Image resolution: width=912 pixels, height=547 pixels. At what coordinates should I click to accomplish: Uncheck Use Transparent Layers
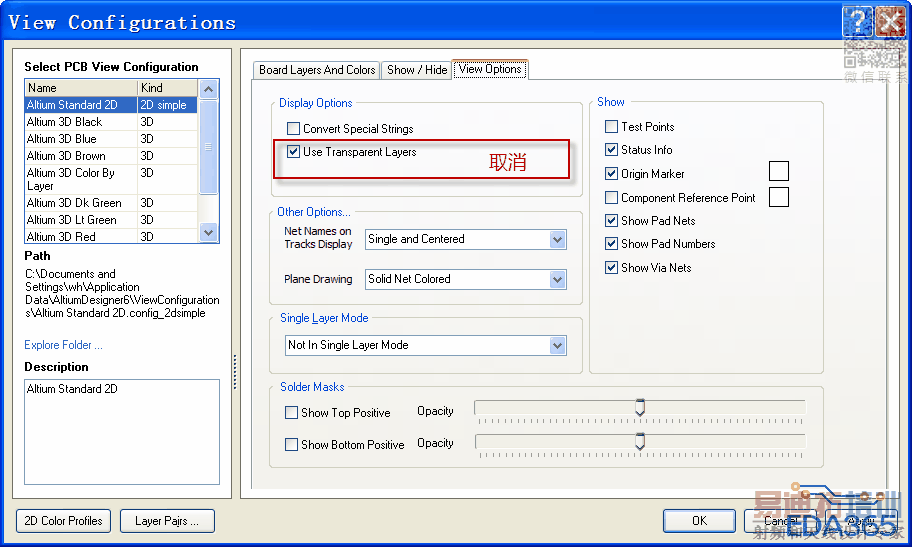294,152
